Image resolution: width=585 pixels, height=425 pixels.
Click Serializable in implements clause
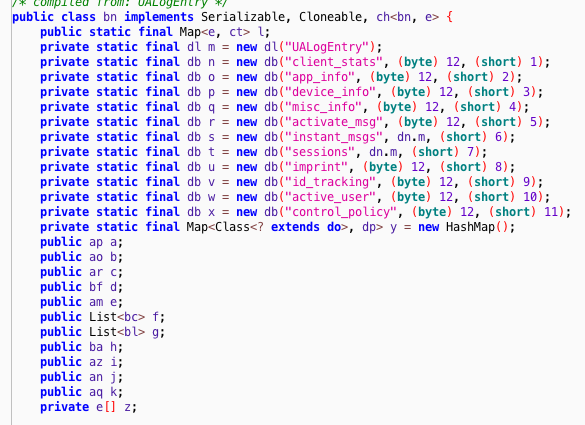[x=243, y=17]
